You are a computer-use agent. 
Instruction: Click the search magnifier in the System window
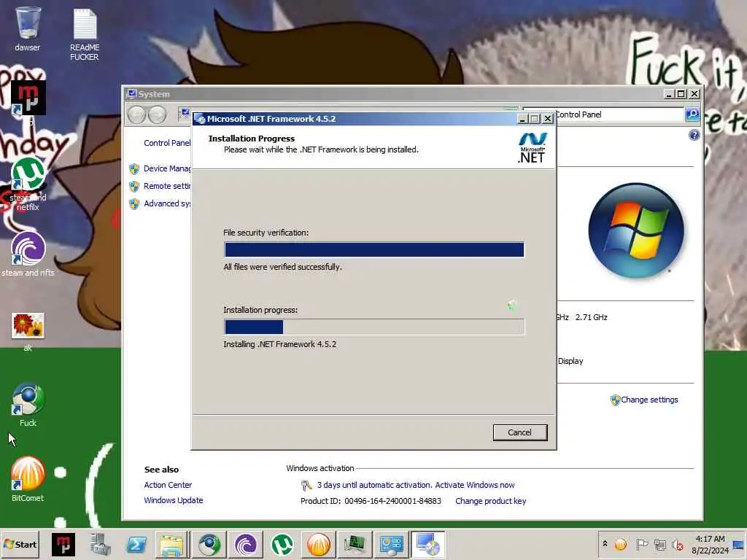coord(692,114)
